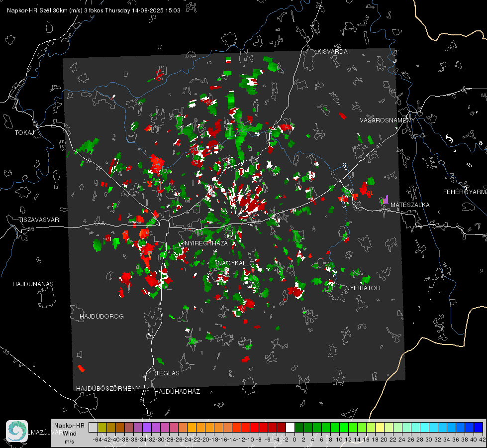
Task: Click the bright purple legend swatch above -34
Action: click(147, 427)
